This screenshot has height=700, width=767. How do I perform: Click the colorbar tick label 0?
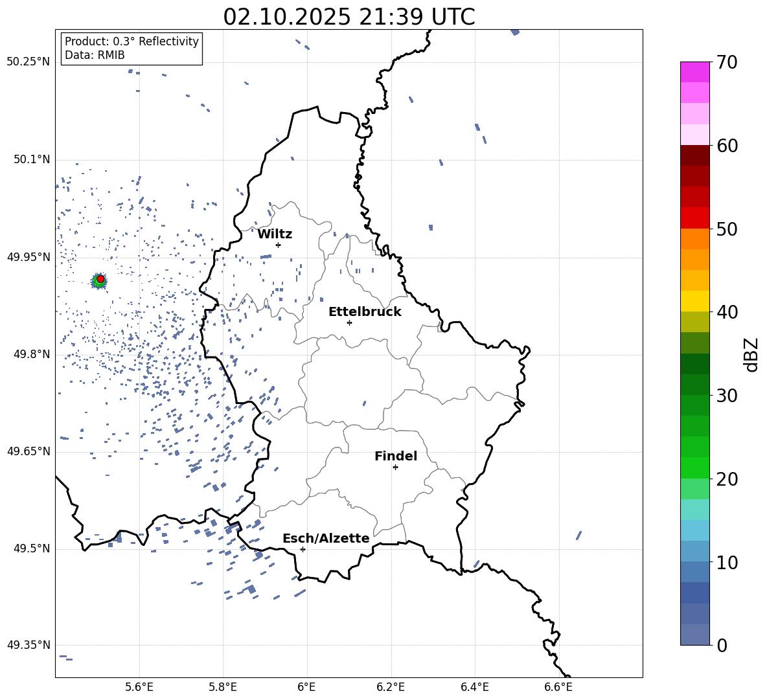click(722, 645)
